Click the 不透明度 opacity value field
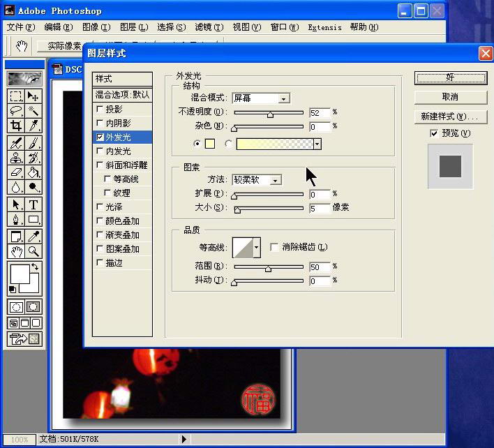Screen dimensions: 494x448 coord(319,112)
